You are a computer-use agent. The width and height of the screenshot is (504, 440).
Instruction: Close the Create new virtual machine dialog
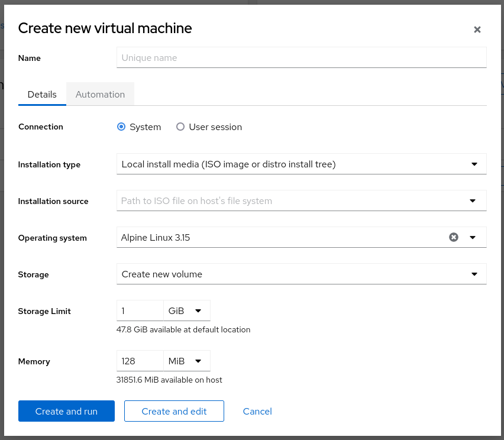(x=477, y=29)
